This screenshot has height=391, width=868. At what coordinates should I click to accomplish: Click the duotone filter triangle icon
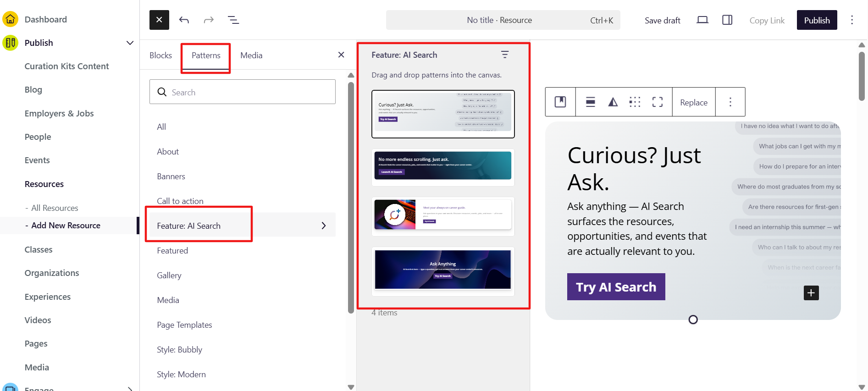(613, 102)
